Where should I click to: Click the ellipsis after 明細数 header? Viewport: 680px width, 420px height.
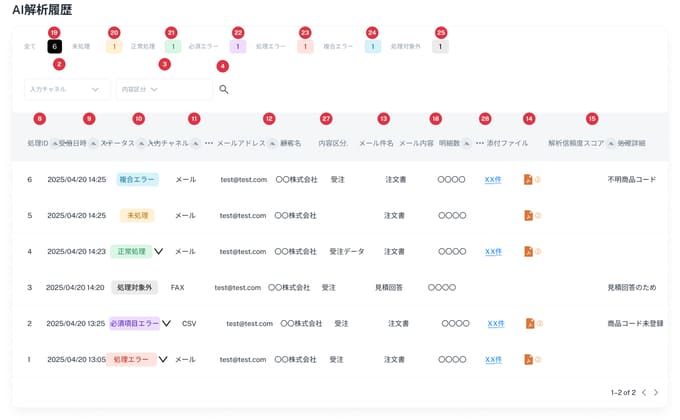tap(479, 144)
